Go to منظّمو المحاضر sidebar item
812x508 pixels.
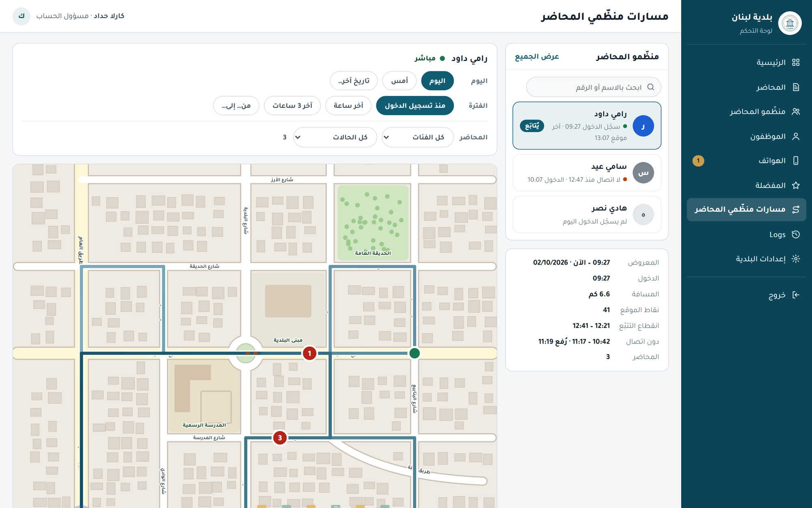click(746, 111)
